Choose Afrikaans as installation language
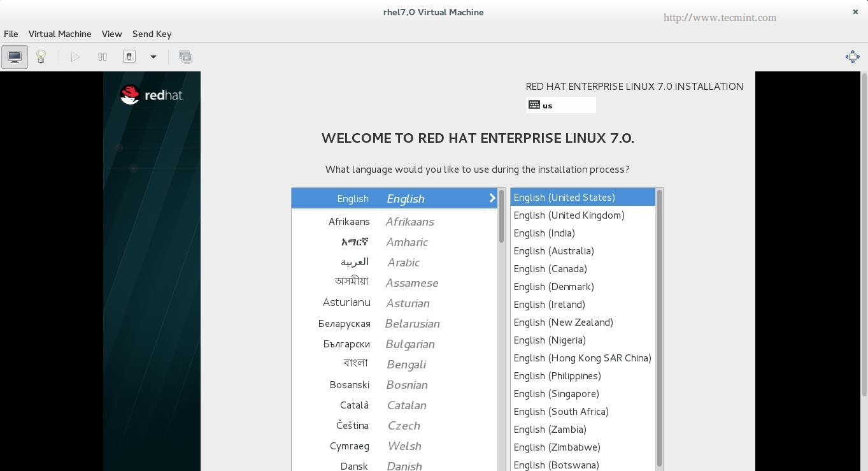This screenshot has width=868, height=471. (395, 221)
